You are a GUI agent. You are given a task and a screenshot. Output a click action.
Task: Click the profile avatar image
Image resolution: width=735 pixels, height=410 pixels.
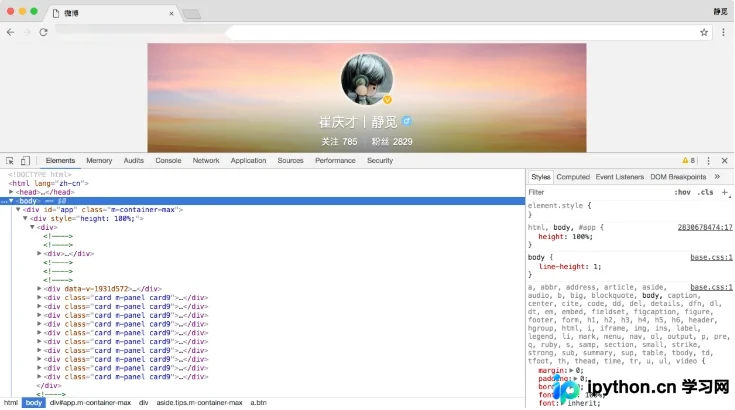pos(367,79)
